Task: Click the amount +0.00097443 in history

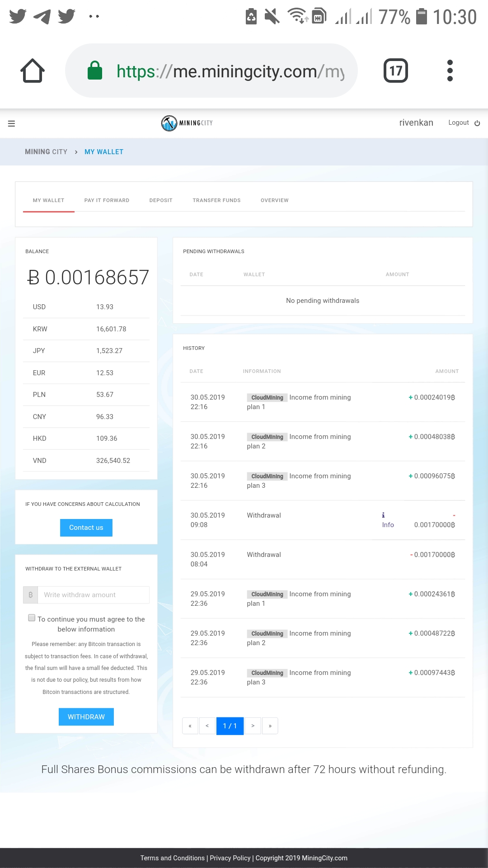Action: [x=432, y=673]
